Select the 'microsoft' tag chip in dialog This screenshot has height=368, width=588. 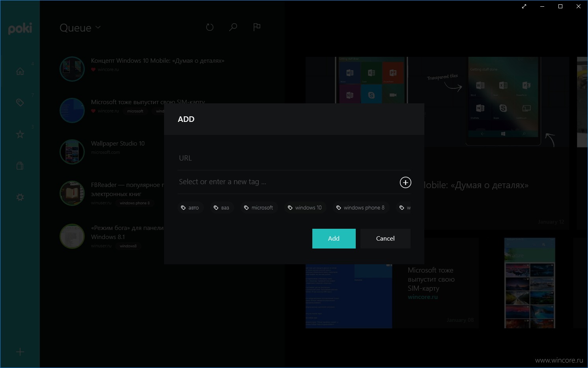pos(258,207)
